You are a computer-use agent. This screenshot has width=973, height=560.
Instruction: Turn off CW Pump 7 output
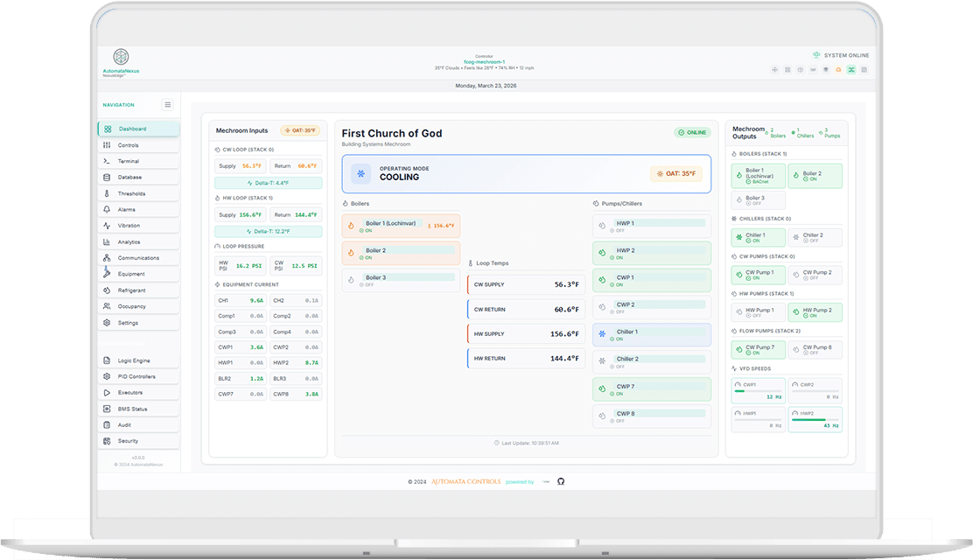[x=758, y=350]
